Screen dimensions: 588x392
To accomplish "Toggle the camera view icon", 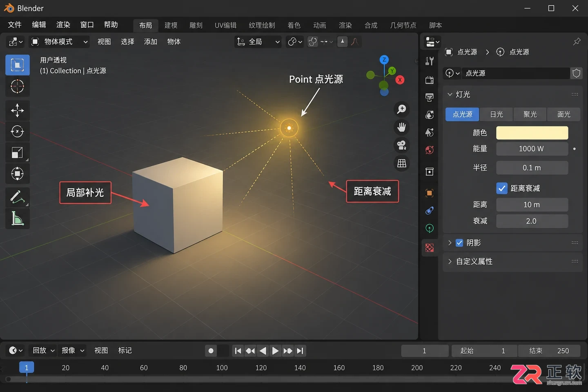I will 402,145.
